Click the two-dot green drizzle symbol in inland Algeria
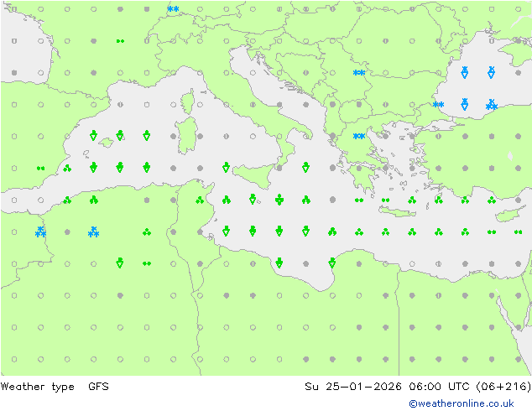 click(147, 263)
